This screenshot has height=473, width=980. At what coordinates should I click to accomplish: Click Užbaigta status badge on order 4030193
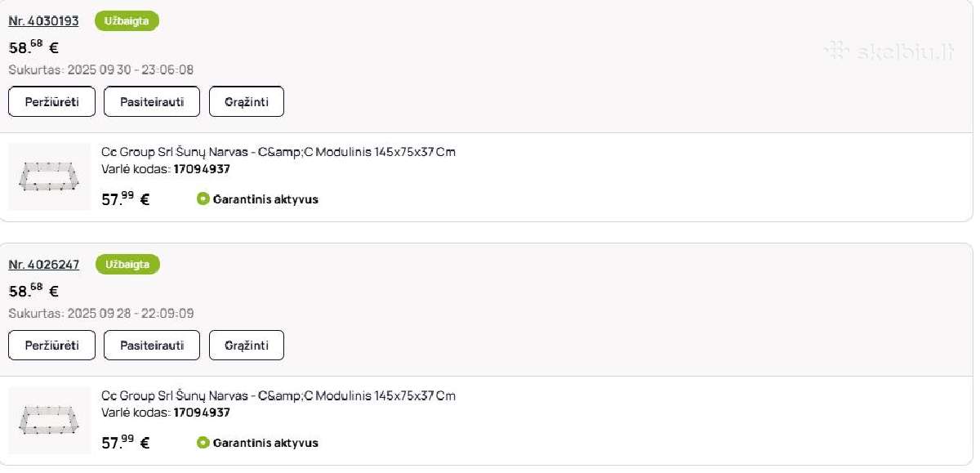click(x=127, y=21)
